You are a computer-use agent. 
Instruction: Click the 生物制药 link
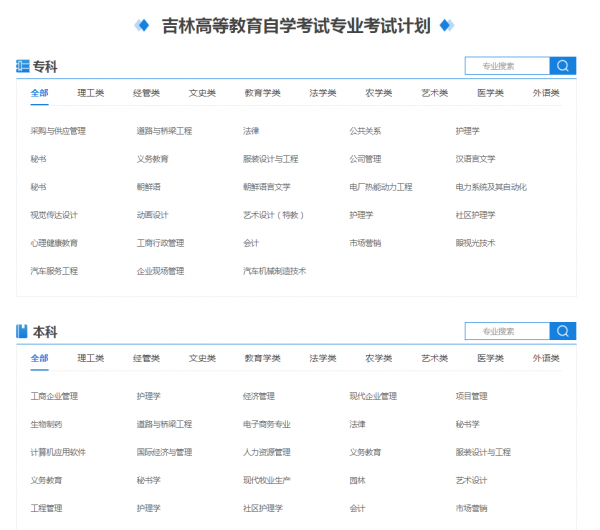[x=46, y=424]
